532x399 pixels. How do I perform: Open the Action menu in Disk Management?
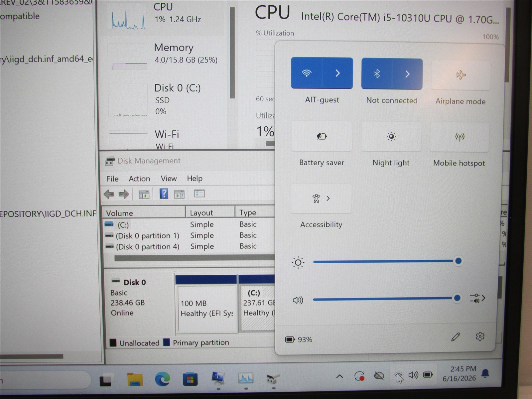(x=139, y=179)
